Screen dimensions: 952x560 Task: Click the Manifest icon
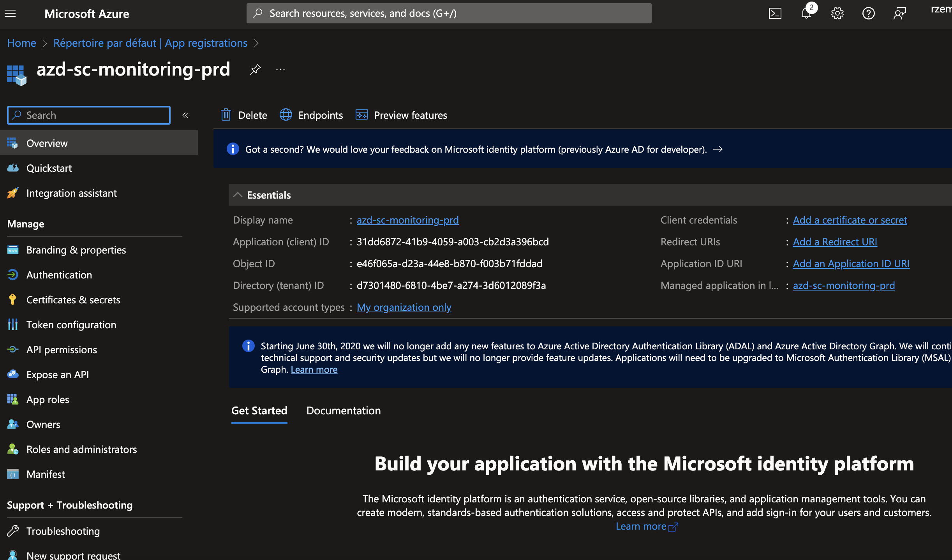point(13,474)
